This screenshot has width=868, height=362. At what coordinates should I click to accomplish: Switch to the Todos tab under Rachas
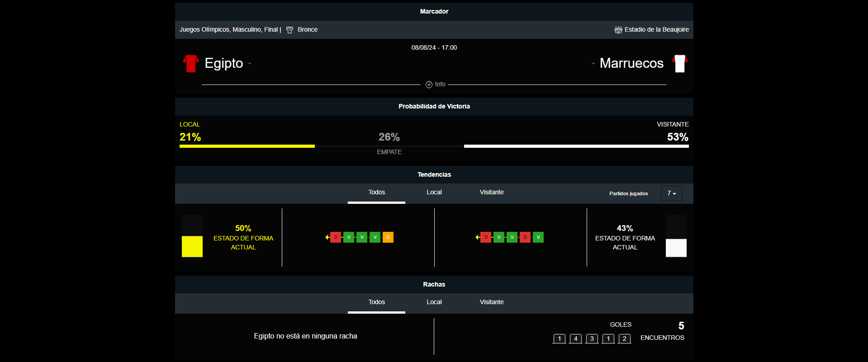[x=376, y=302]
